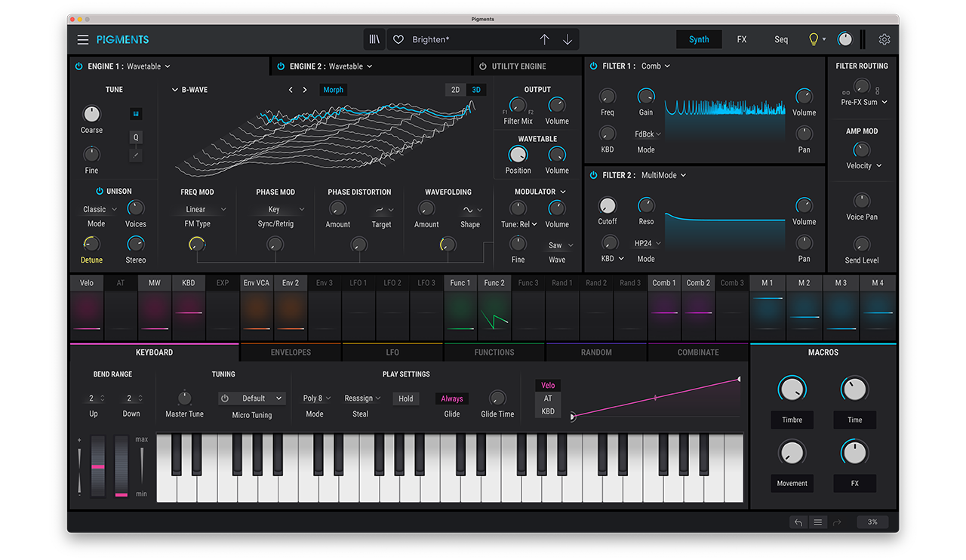Open Reassign steal dropdown
Screen dimensions: 966x560
(x=362, y=398)
